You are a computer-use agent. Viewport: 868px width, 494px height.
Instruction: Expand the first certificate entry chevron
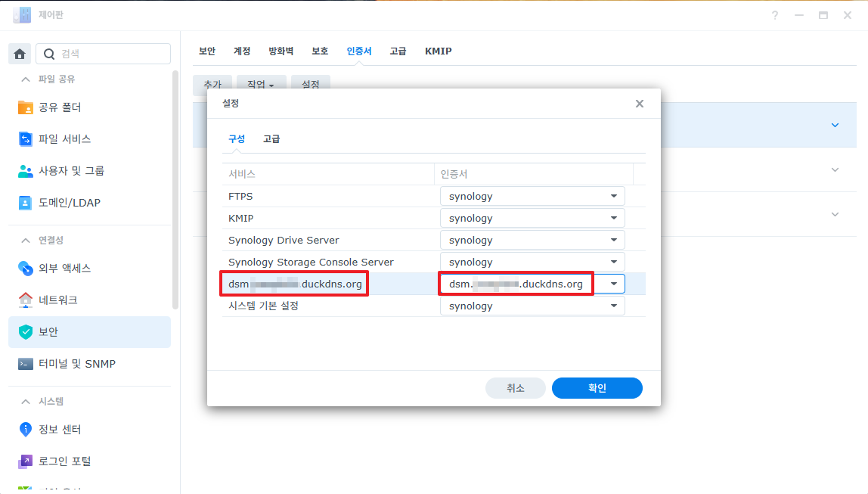(835, 125)
